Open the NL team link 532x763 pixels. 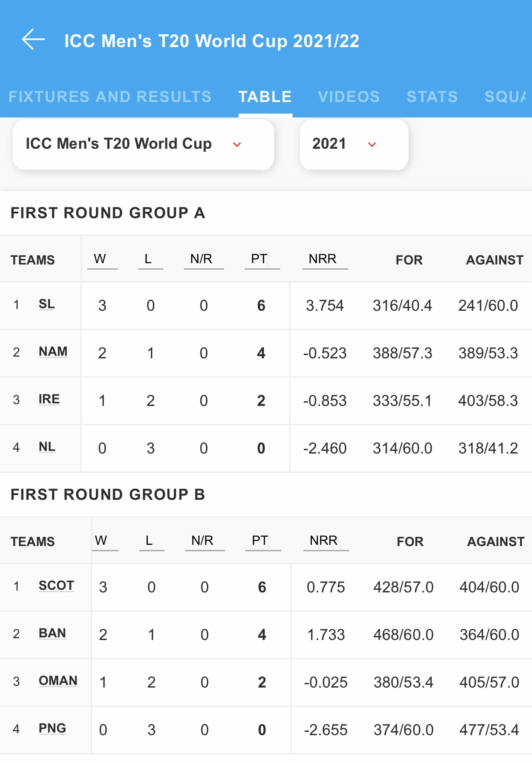point(47,447)
